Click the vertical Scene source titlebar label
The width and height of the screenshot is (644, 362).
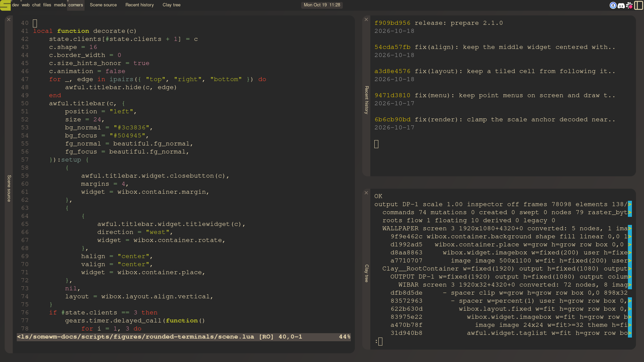[x=9, y=188]
